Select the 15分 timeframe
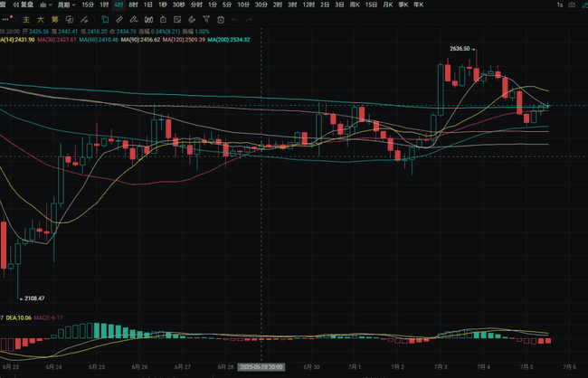Screen dimensions: 588x378 pyautogui.click(x=87, y=5)
